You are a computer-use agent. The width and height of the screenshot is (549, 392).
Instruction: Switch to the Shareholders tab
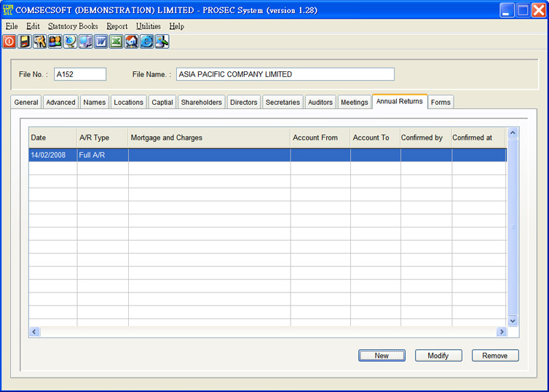tap(201, 103)
